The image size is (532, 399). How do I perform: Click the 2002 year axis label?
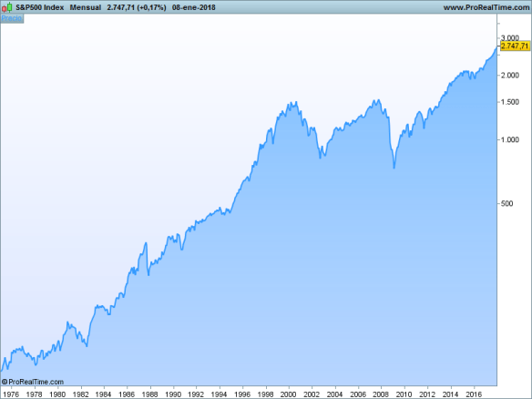tap(312, 394)
